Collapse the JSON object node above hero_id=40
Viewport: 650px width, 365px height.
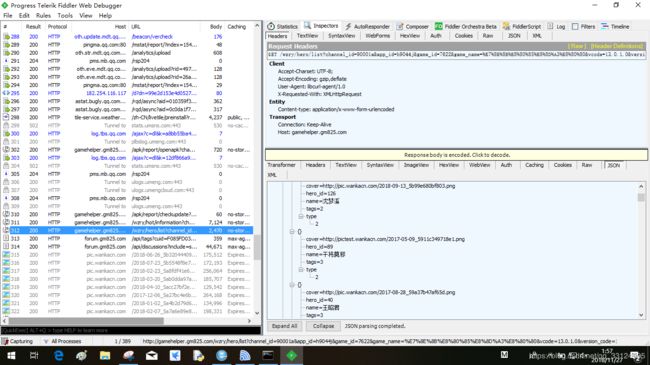292,285
